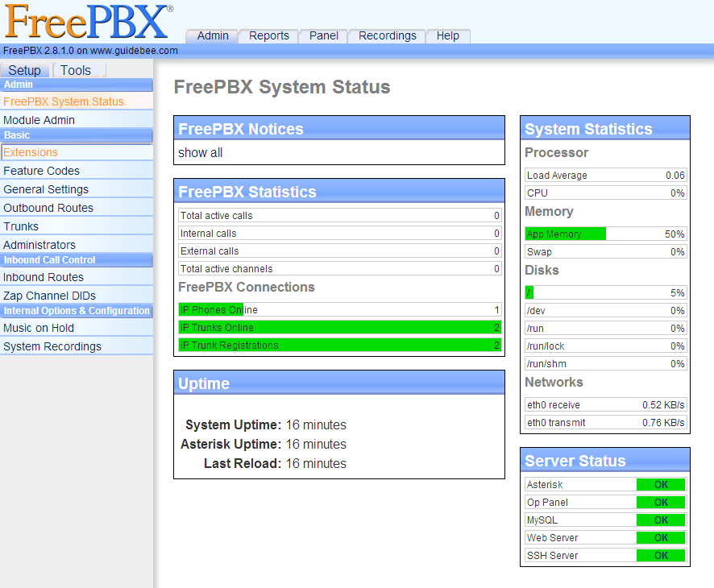This screenshot has height=588, width=714.
Task: Switch to the Tools tab
Action: pos(76,70)
